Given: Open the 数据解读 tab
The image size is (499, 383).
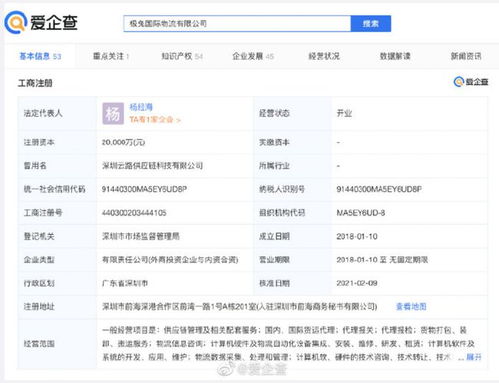Looking at the screenshot, I should click(x=395, y=56).
